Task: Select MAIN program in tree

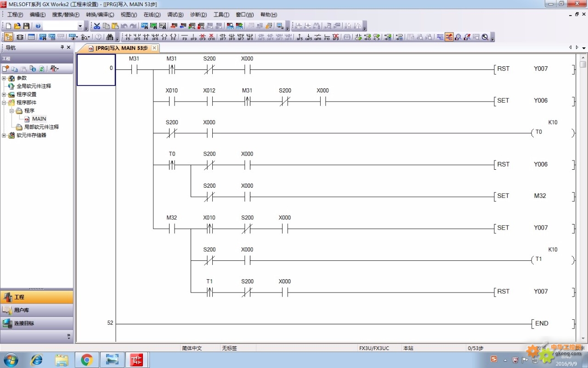Action: [x=39, y=119]
